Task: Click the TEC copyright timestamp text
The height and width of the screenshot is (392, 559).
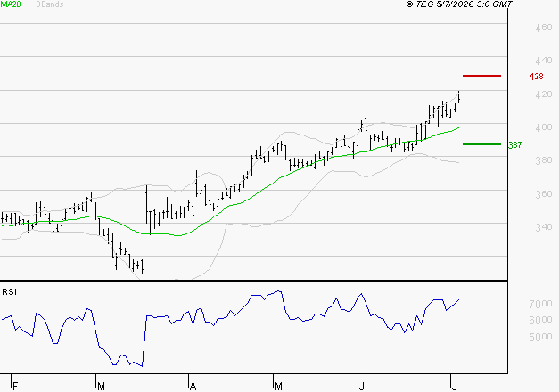Action: coord(459,4)
